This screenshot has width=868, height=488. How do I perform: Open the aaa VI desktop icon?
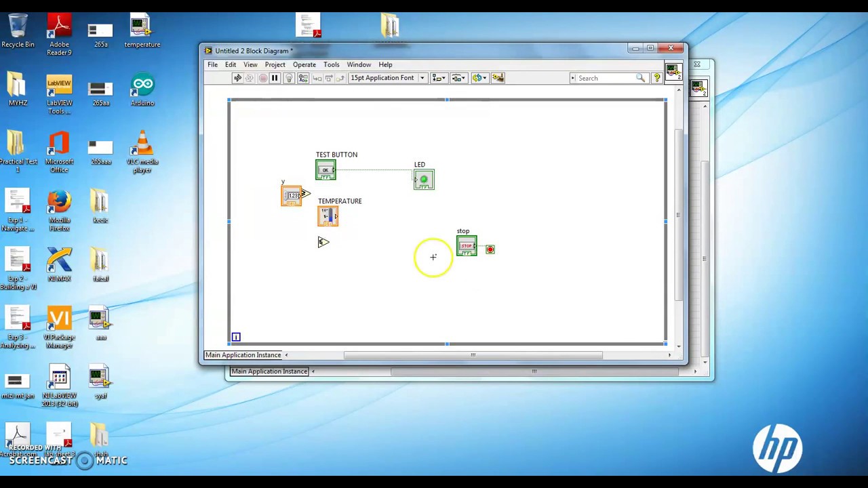100,324
